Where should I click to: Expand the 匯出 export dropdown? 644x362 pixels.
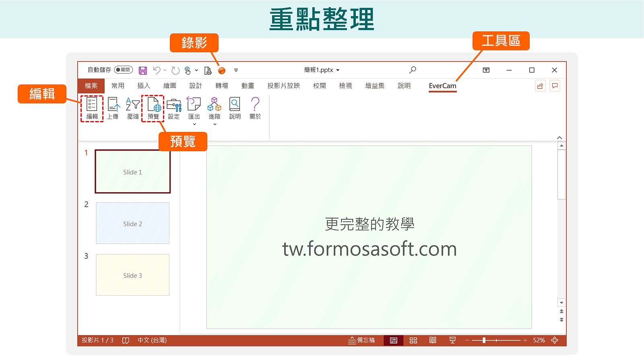coord(194,124)
